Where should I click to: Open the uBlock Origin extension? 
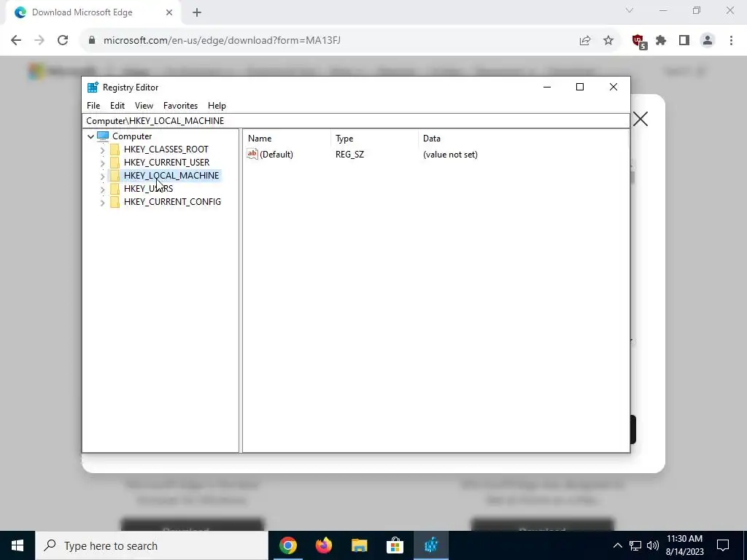639,42
